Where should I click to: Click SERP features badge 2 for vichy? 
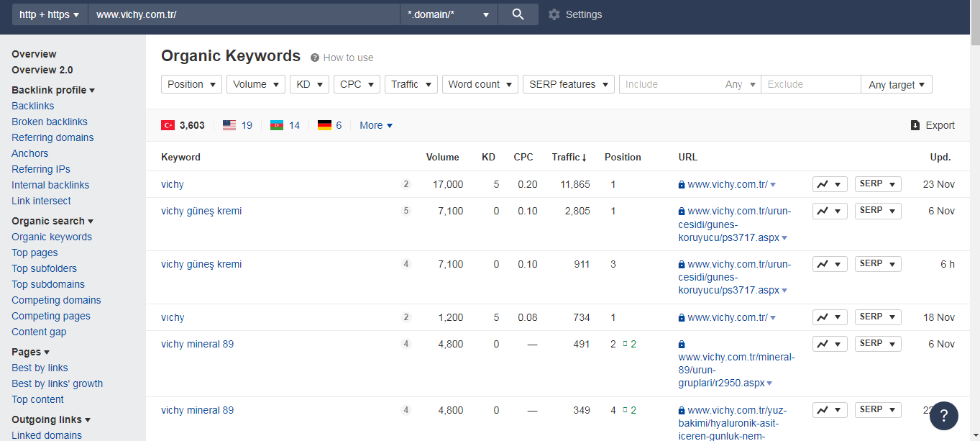[406, 184]
